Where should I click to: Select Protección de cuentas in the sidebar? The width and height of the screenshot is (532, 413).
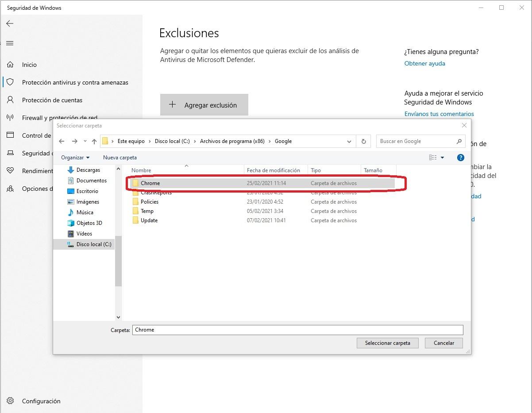(52, 100)
